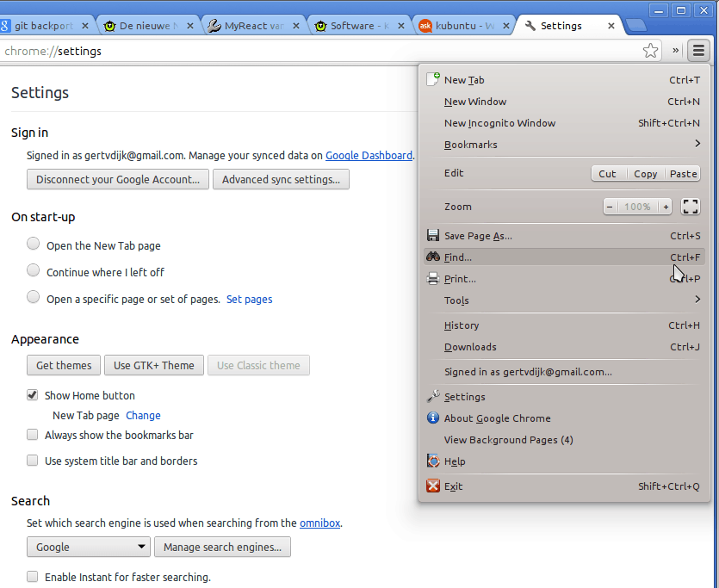719x588 pixels.
Task: Check 'Enable Instant for faster searching'
Action: click(x=32, y=577)
